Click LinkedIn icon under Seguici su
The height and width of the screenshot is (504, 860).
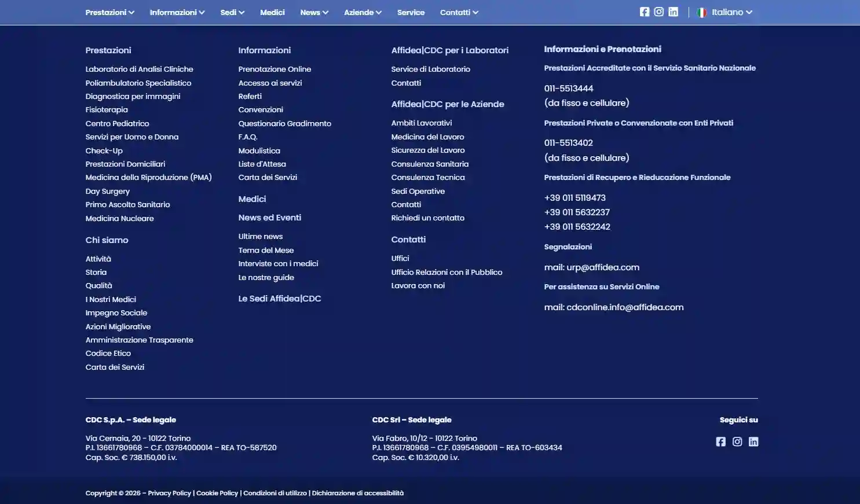pos(753,442)
